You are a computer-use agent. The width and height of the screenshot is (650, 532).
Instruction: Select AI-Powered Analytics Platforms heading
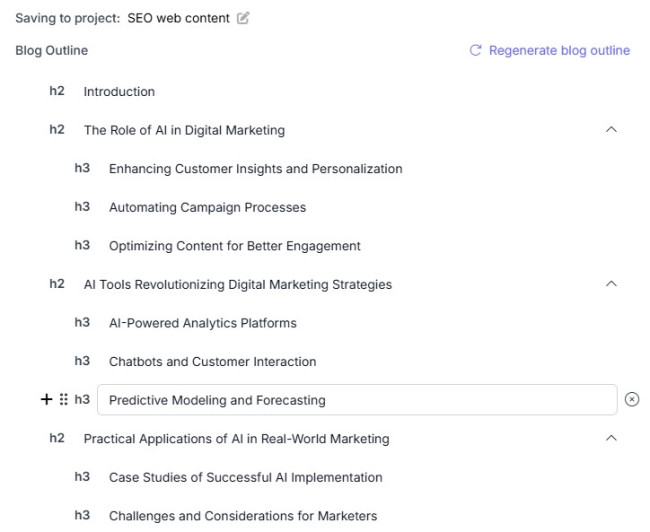click(202, 323)
